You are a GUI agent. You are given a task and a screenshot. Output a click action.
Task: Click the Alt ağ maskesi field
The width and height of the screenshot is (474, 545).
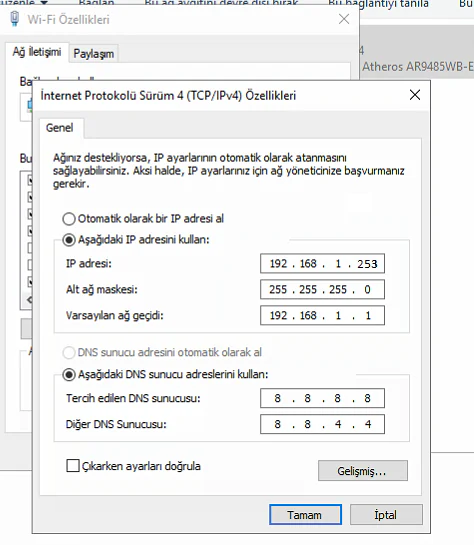point(322,290)
